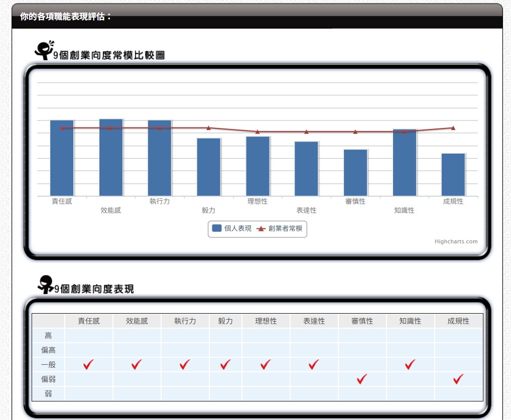Click the blue 個人表現 legend color swatch
Image resolution: width=511 pixels, height=420 pixels.
pyautogui.click(x=217, y=228)
